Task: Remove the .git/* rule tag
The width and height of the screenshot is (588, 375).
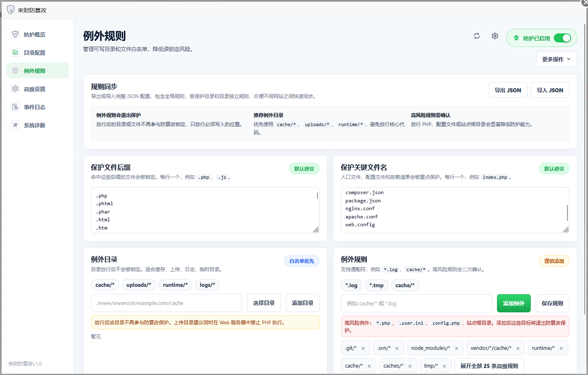Action: tap(363, 348)
